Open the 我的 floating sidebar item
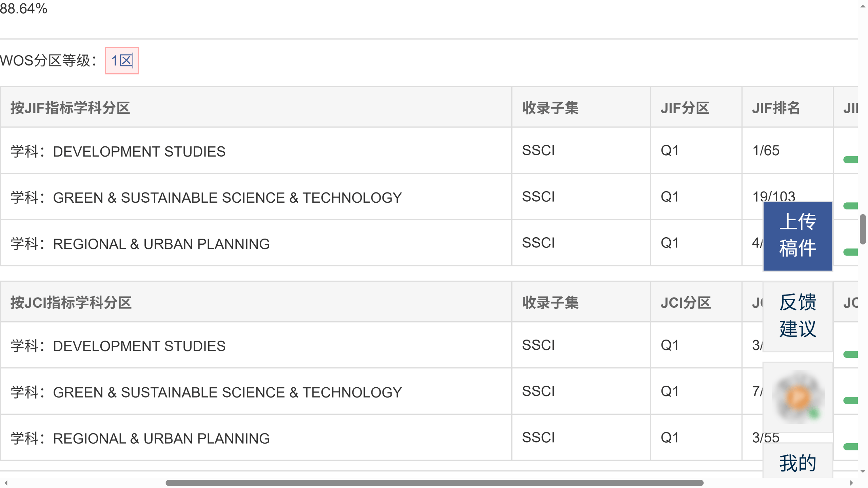The width and height of the screenshot is (868, 488). 797,463
